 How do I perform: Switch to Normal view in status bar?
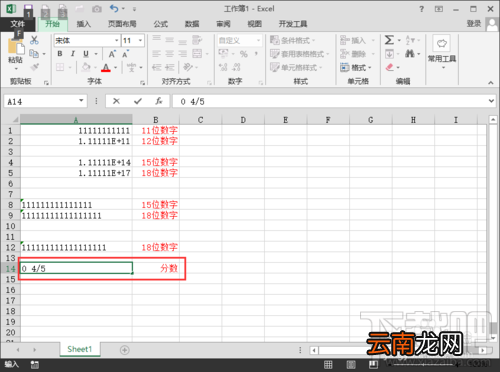[328, 365]
